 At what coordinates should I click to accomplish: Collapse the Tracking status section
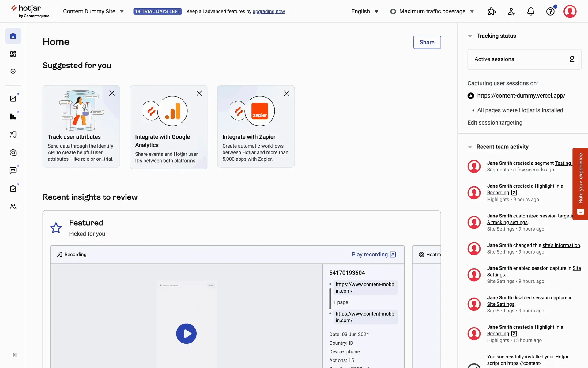point(470,36)
